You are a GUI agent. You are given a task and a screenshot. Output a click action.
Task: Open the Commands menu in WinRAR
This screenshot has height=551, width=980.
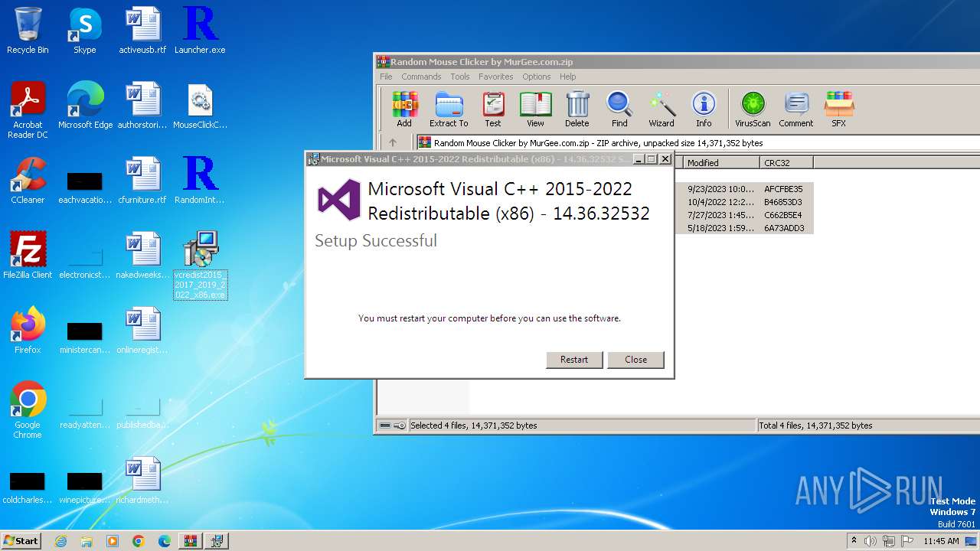pyautogui.click(x=421, y=77)
